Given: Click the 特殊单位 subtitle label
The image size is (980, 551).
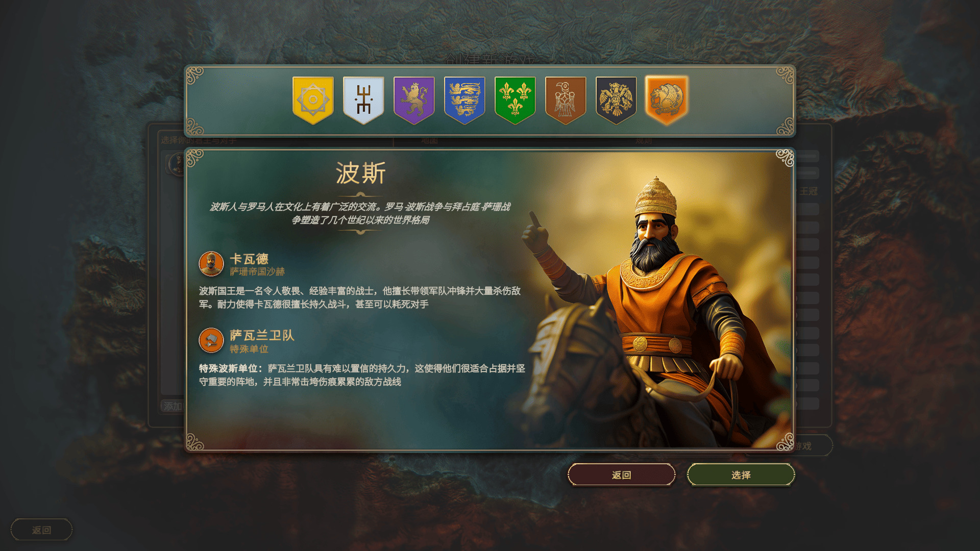Looking at the screenshot, I should [x=249, y=349].
